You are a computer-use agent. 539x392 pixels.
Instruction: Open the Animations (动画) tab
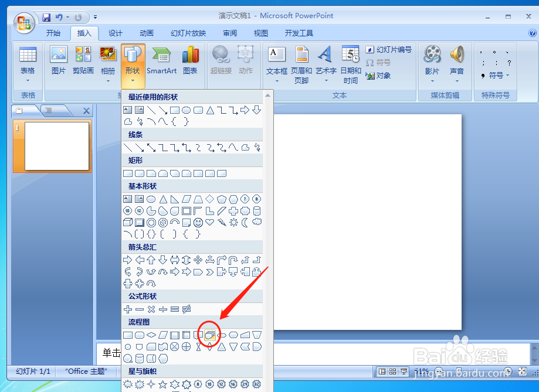(x=147, y=33)
